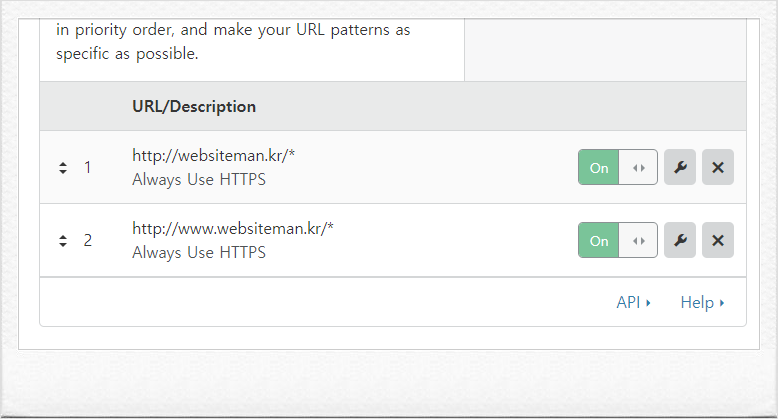
Task: Edit rule 2 with the wrench icon
Action: coord(680,240)
